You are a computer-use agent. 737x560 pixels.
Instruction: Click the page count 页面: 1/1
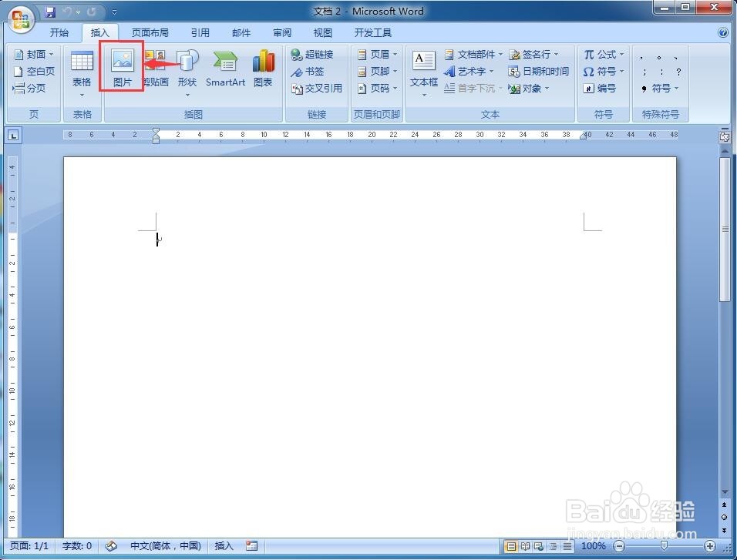[x=29, y=546]
